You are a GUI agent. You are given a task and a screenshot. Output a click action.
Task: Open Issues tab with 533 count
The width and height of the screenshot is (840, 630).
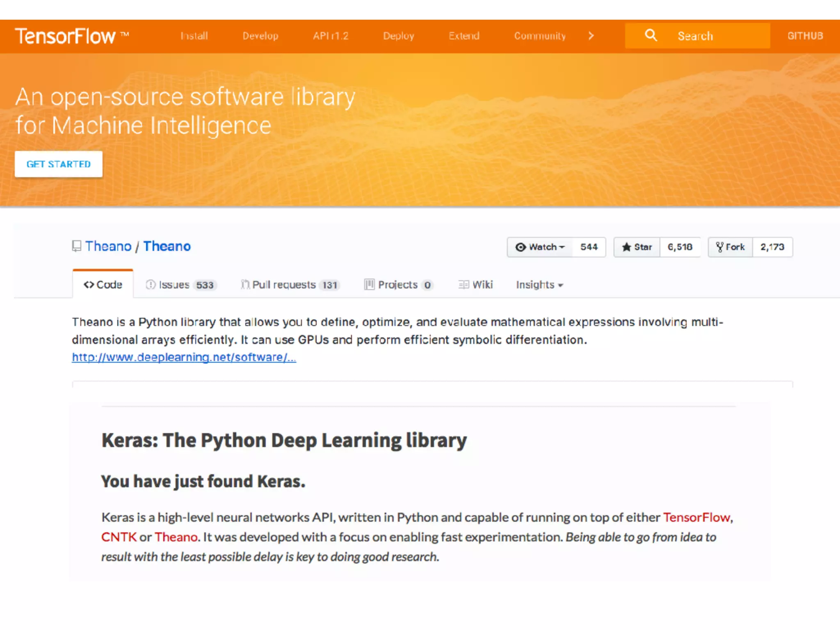pos(180,285)
